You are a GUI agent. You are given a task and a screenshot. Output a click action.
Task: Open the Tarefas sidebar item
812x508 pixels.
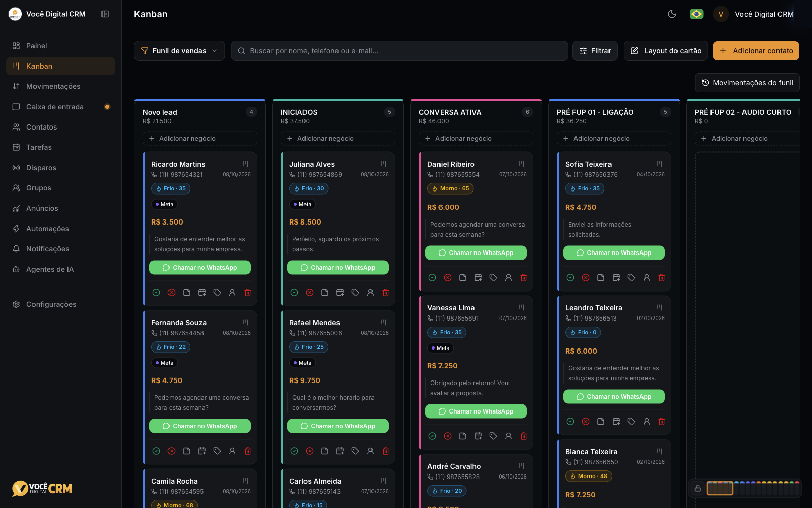(60, 147)
